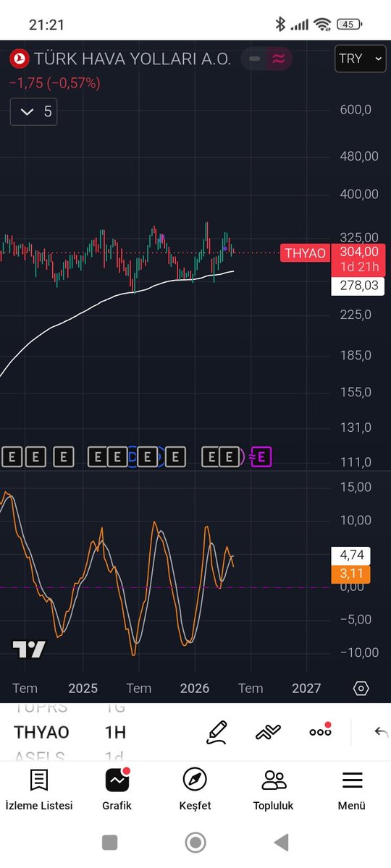Toggle the dash pill switch beside title

[x=254, y=59]
